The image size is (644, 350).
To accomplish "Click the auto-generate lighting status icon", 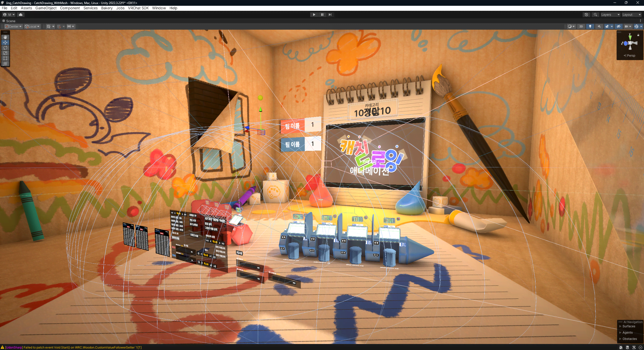I will (x=634, y=347).
